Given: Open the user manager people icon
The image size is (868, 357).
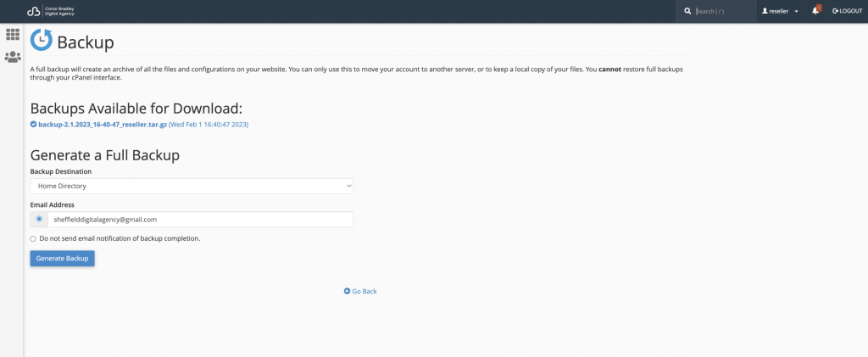Looking at the screenshot, I should [12, 57].
